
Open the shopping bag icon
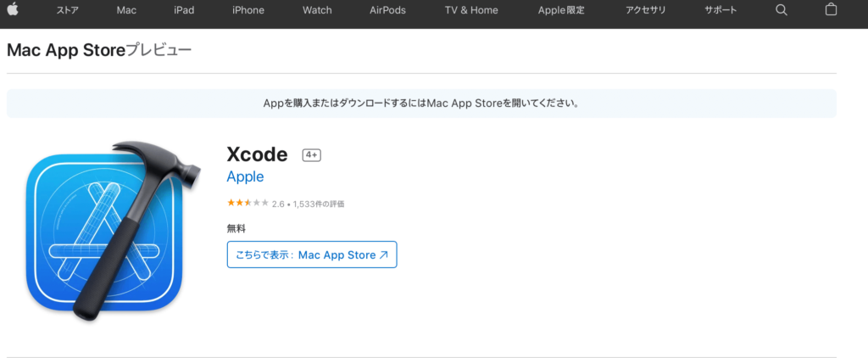[831, 9]
